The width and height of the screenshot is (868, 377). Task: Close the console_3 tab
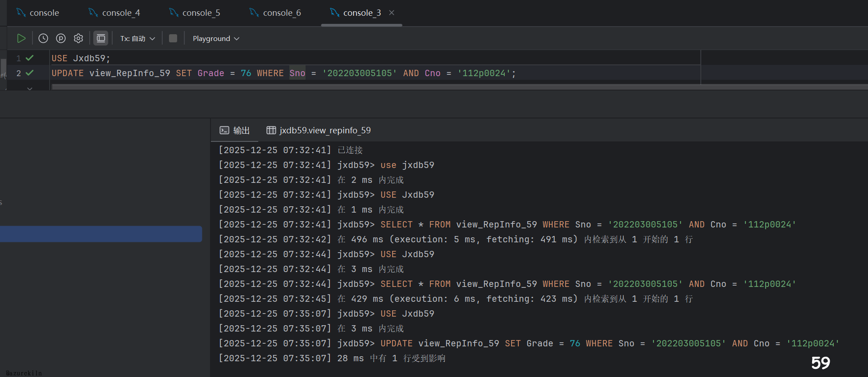pos(392,13)
